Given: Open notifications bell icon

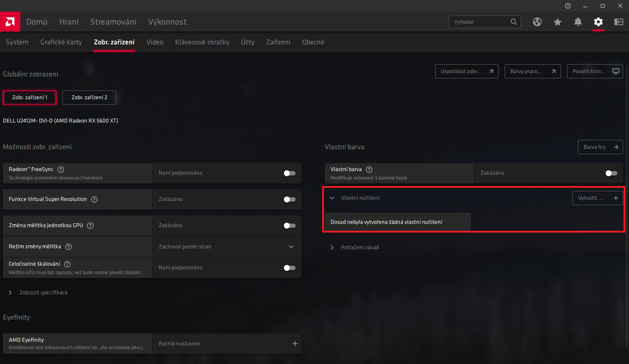Looking at the screenshot, I should (578, 22).
